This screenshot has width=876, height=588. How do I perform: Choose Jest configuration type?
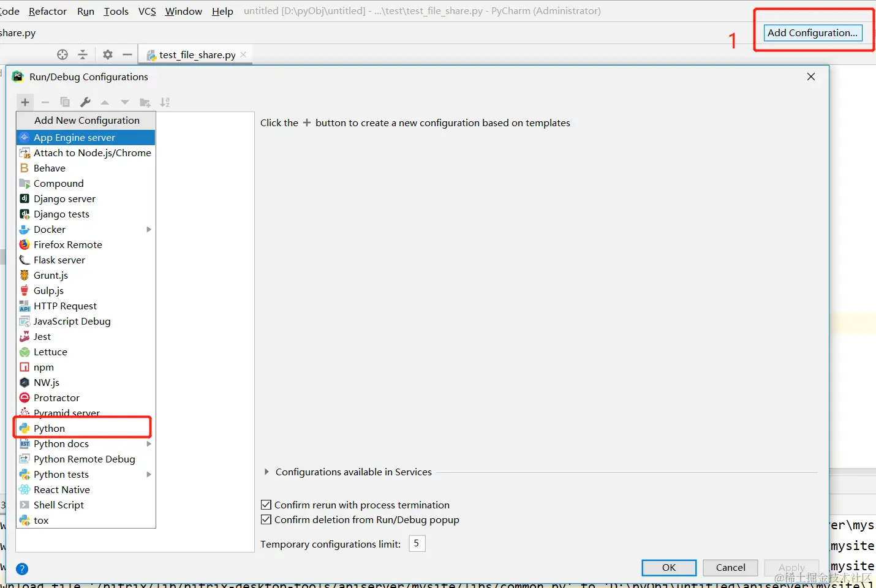(x=86, y=336)
